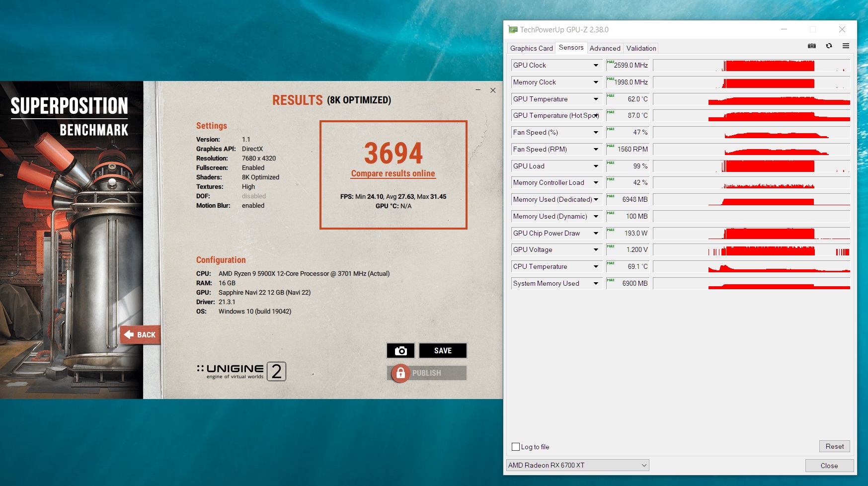Click the 3694 benchmark score
This screenshot has width=868, height=486.
(393, 153)
